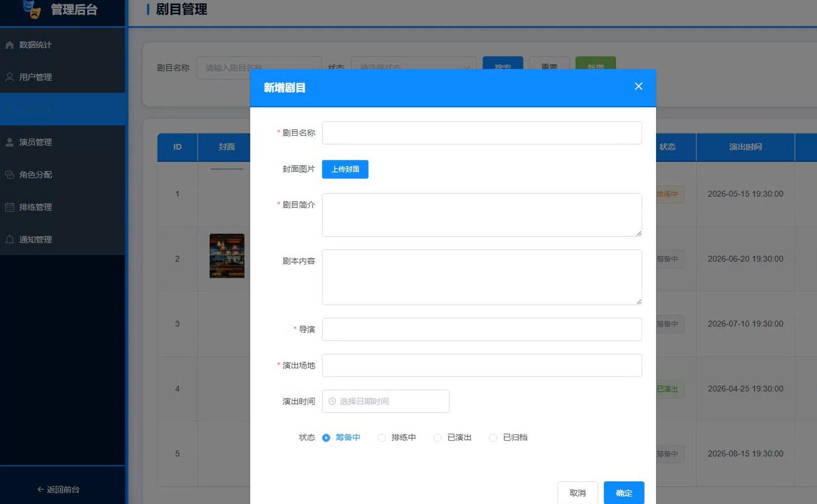Click the bell icon beside 通知管理
The width and height of the screenshot is (817, 504).
pos(10,240)
